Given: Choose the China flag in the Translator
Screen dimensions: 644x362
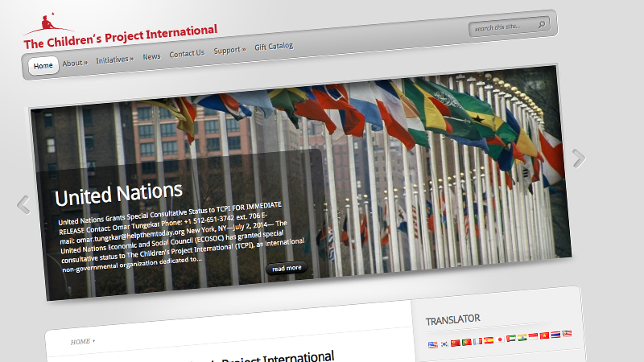Looking at the screenshot, I should coord(456,343).
